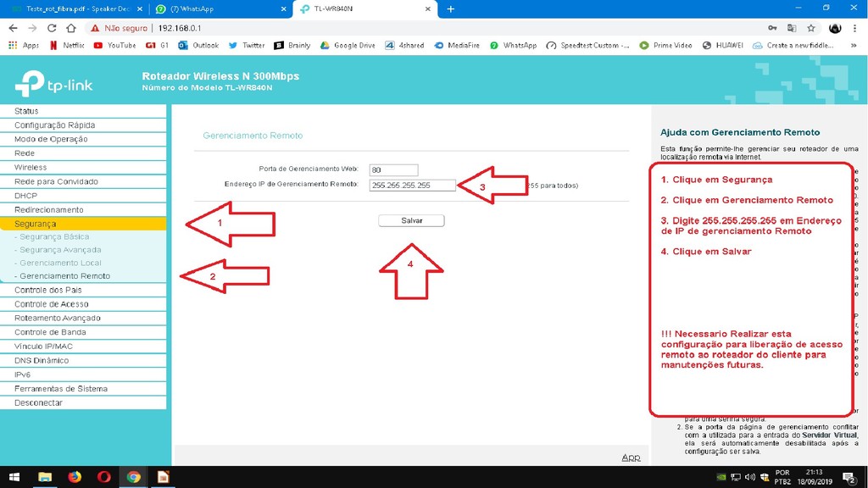Open Chrome three-dot menu

(854, 28)
